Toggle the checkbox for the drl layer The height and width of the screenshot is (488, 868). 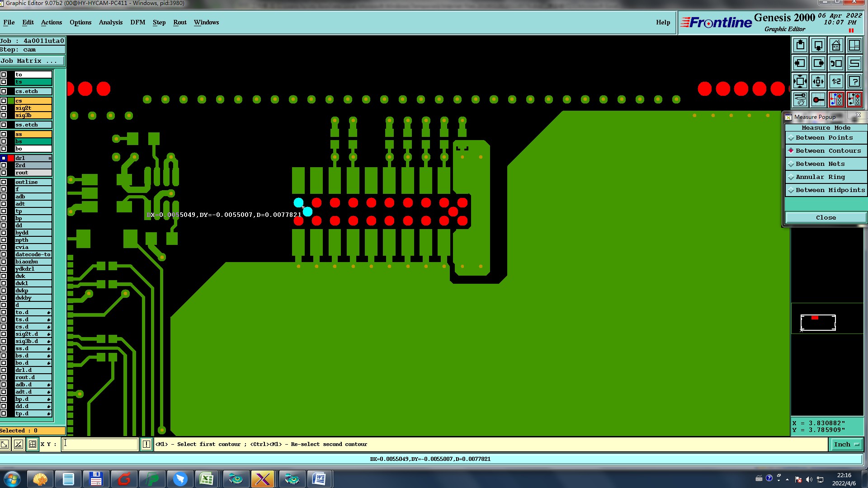click(4, 158)
